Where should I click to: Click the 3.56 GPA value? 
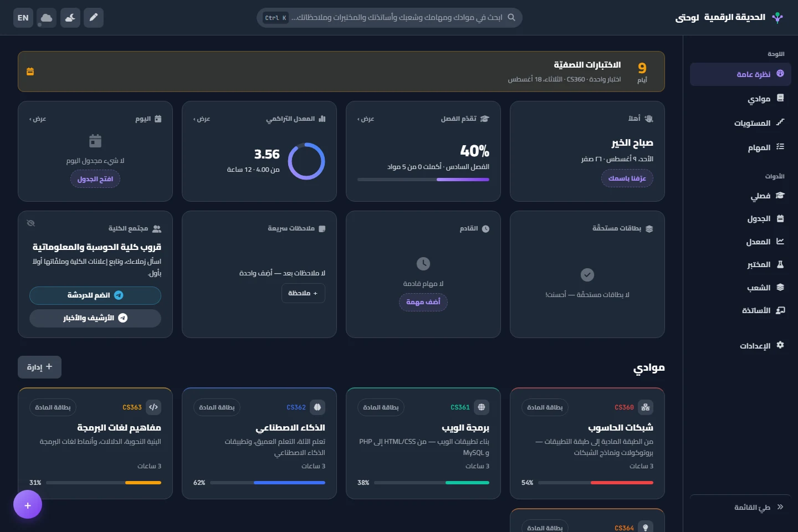click(267, 154)
